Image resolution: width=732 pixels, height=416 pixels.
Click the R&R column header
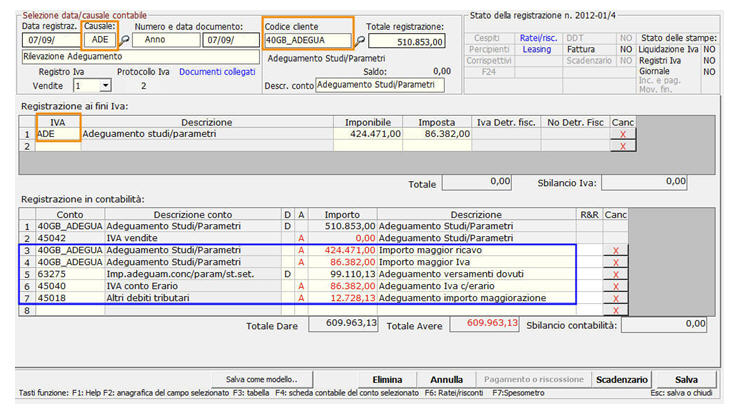pyautogui.click(x=589, y=215)
